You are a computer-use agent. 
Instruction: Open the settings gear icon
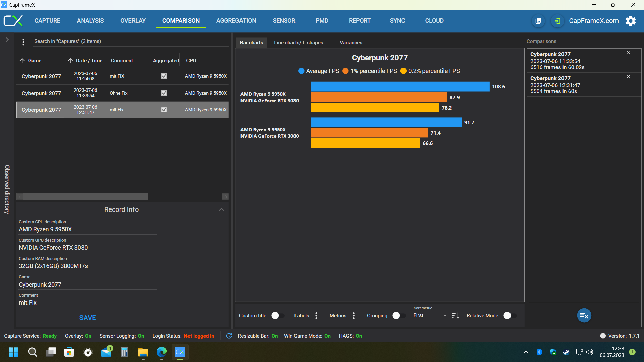(631, 21)
